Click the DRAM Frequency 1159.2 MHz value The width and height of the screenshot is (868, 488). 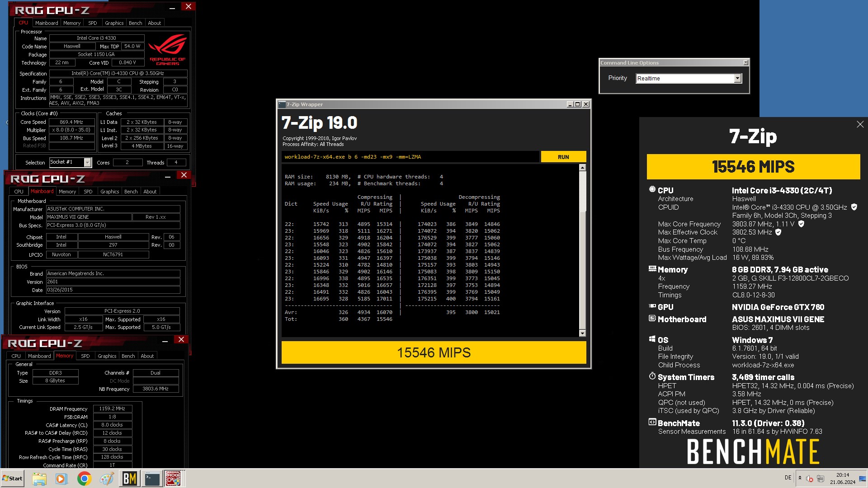[x=112, y=408]
